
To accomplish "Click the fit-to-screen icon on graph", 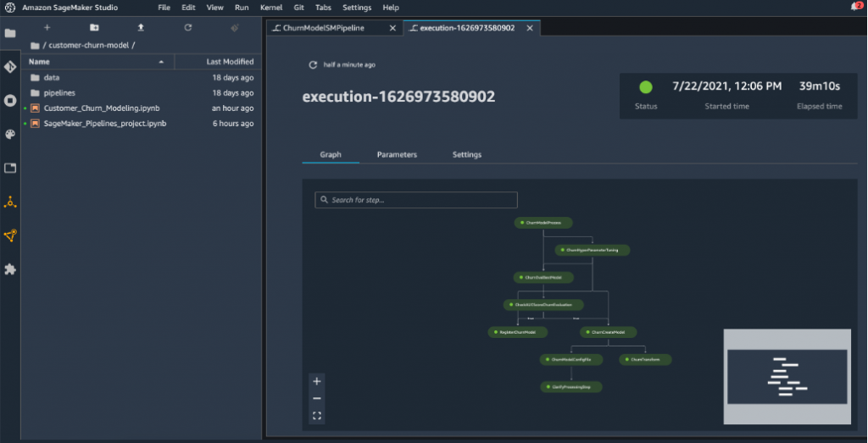I will coord(317,415).
